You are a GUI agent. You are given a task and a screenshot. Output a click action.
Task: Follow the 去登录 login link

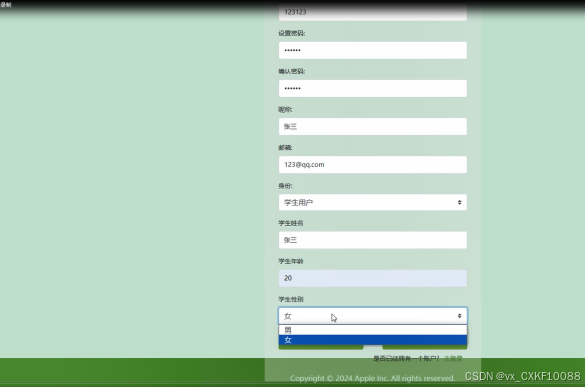[x=453, y=359]
